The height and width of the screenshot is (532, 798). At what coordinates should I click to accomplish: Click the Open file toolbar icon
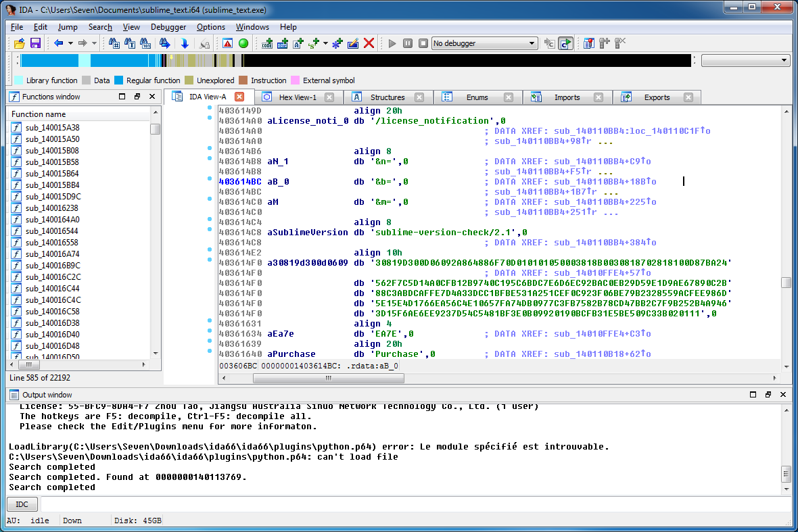pyautogui.click(x=20, y=43)
